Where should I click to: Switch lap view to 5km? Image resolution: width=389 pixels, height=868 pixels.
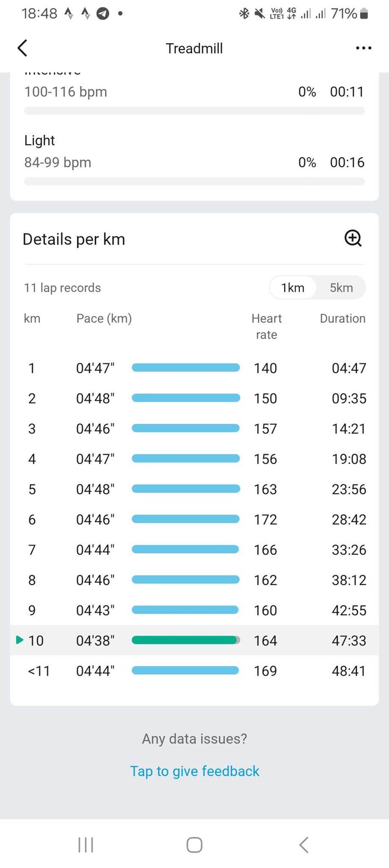coord(341,288)
